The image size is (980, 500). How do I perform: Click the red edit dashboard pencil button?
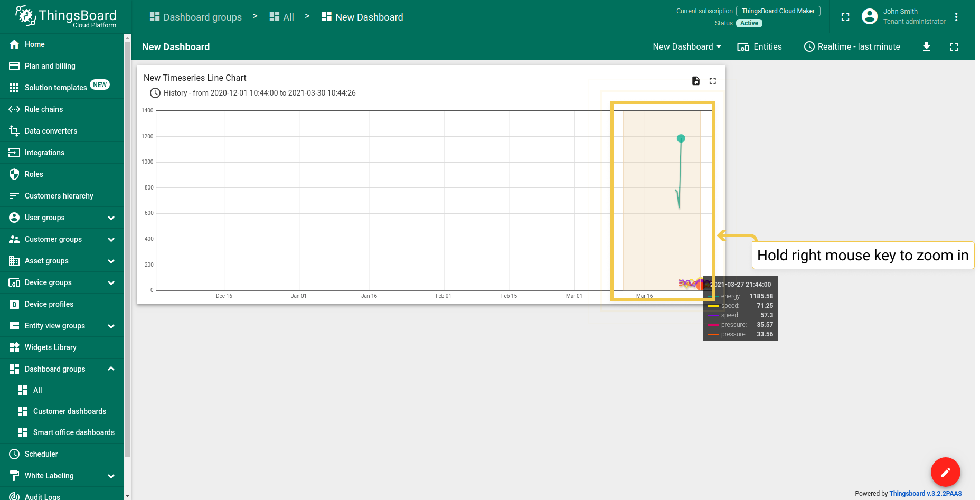tap(945, 472)
